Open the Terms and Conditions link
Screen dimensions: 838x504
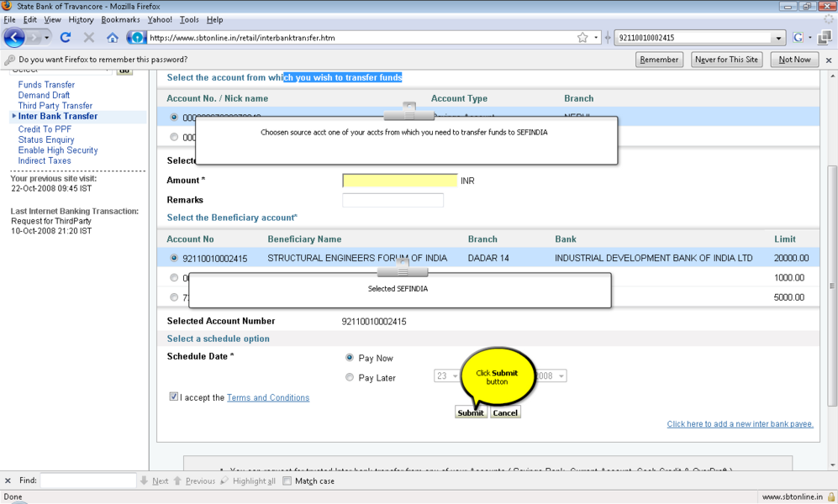click(267, 398)
